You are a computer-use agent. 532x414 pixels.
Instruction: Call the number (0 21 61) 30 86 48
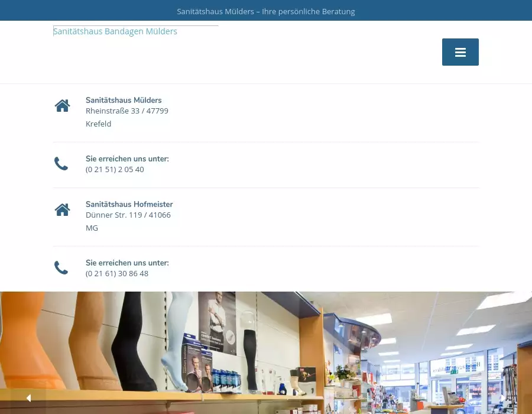(117, 273)
